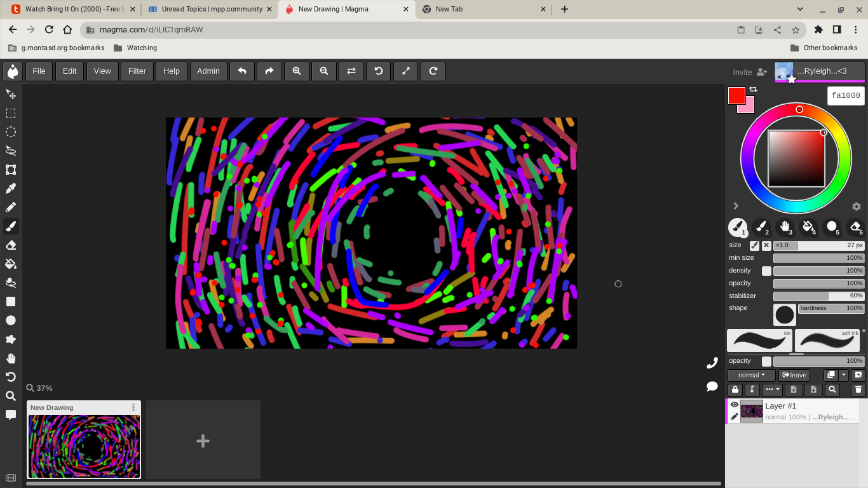868x488 pixels.
Task: Select eraser slot 6
Action: 856,227
